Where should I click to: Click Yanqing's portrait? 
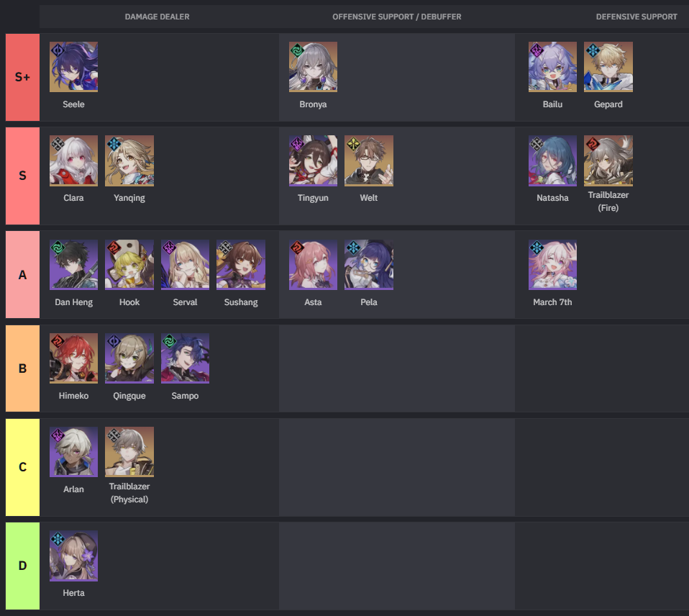pyautogui.click(x=129, y=160)
